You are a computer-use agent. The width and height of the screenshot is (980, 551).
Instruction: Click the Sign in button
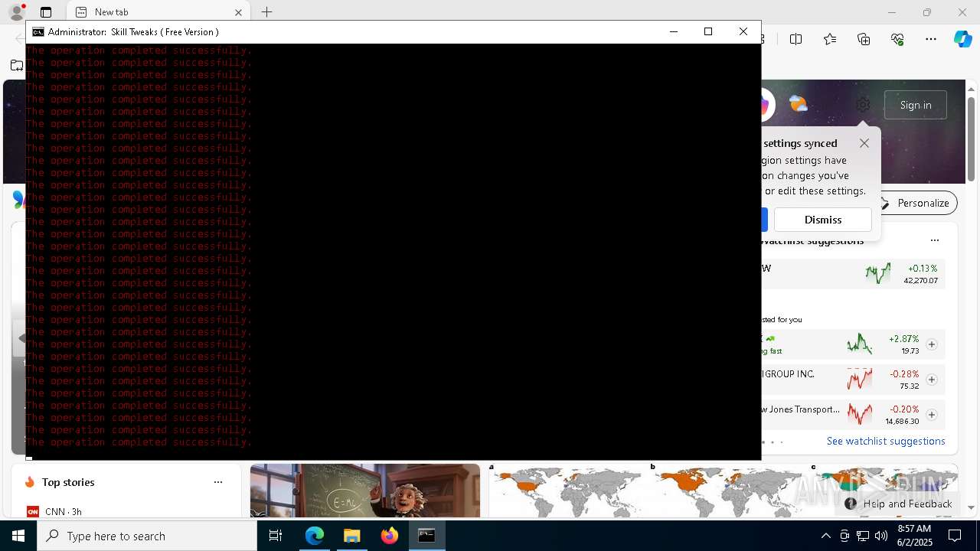(x=916, y=105)
